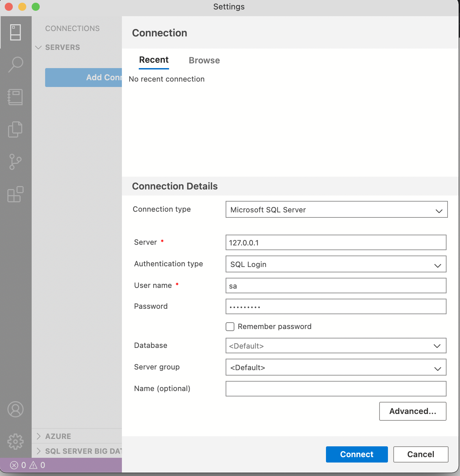Focus the Server input field

coord(336,242)
